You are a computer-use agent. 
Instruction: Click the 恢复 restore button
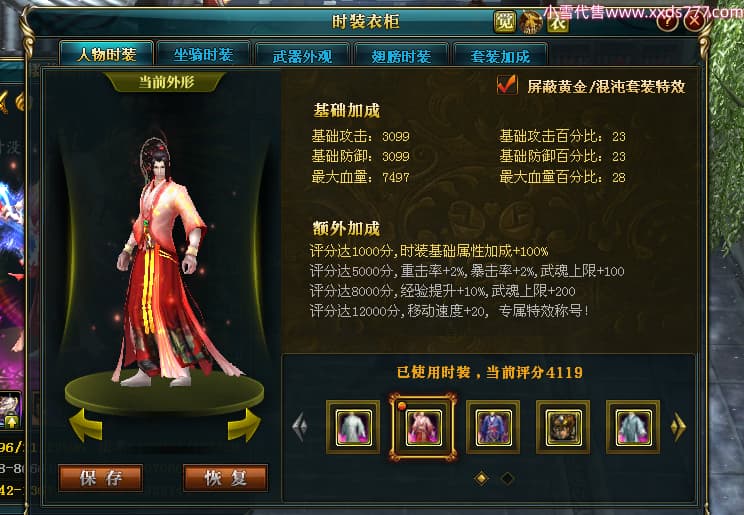click(x=225, y=478)
